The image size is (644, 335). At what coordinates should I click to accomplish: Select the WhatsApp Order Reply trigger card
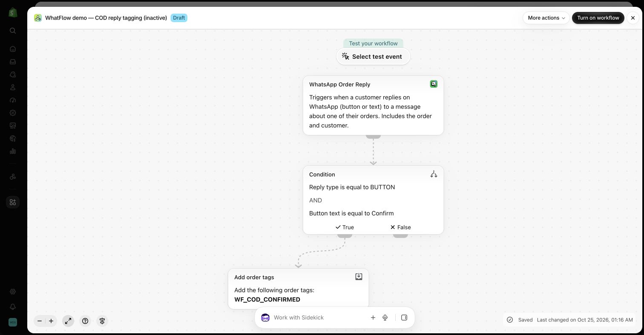coord(373,106)
